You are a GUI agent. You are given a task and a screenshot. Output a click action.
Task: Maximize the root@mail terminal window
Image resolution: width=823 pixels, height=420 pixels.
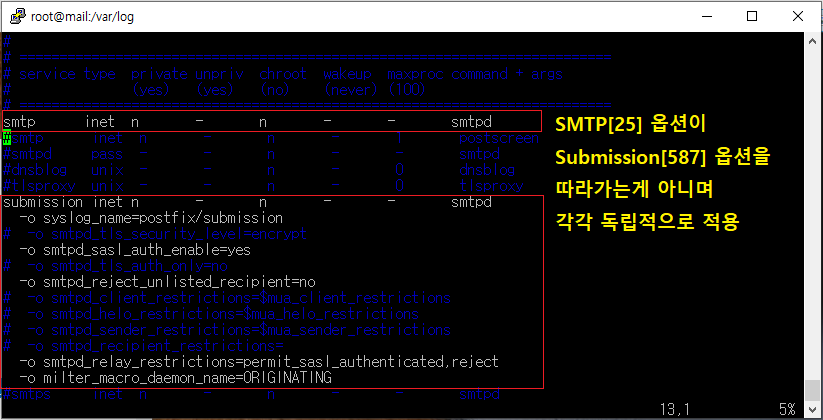pos(752,16)
